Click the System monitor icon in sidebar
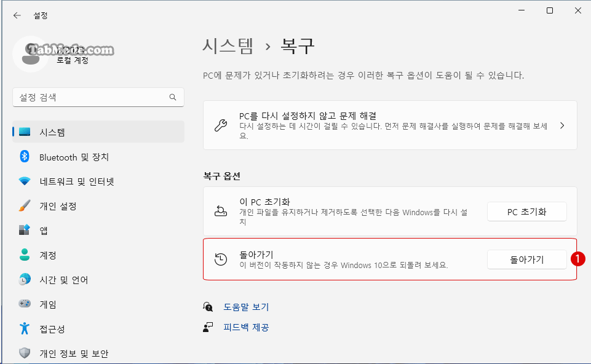 (x=25, y=132)
